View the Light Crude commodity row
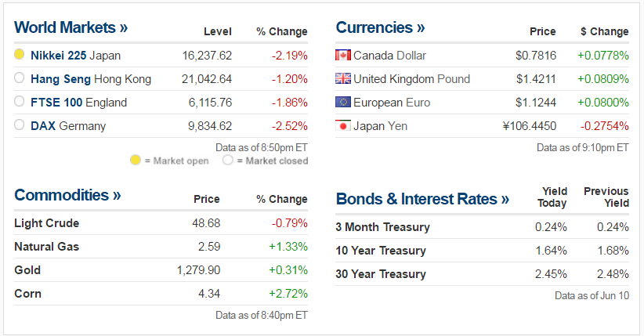 click(x=46, y=223)
